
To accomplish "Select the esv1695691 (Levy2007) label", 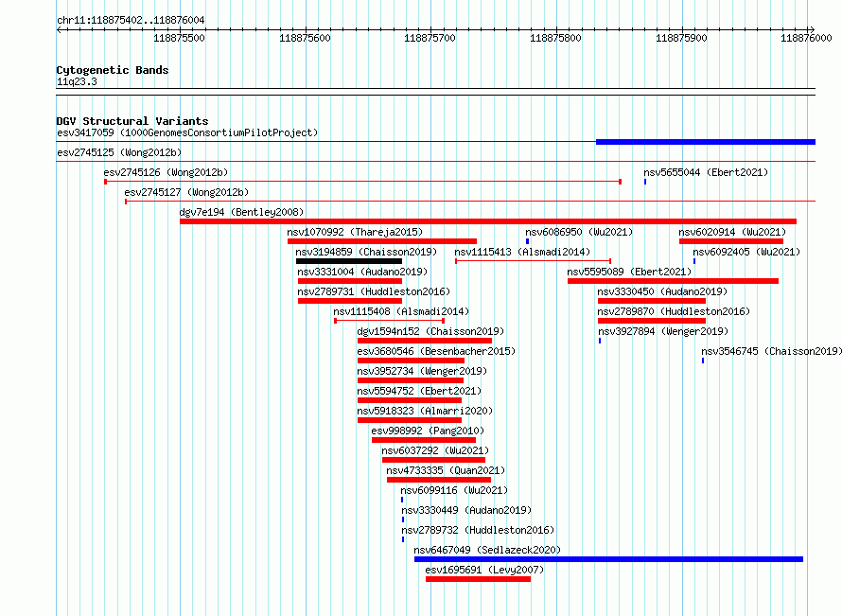I will click(484, 570).
